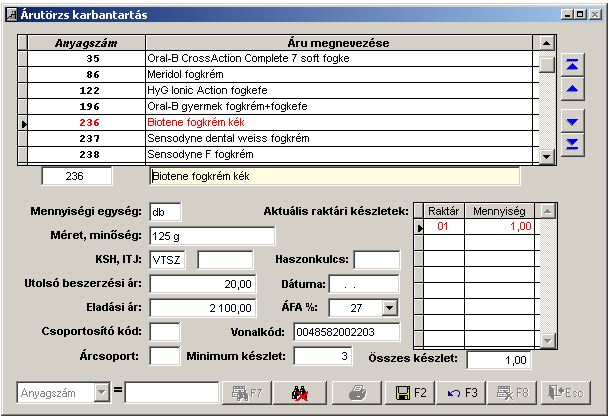Click the Összes készlet field
Screen dimensions: 610x419
pos(498,360)
